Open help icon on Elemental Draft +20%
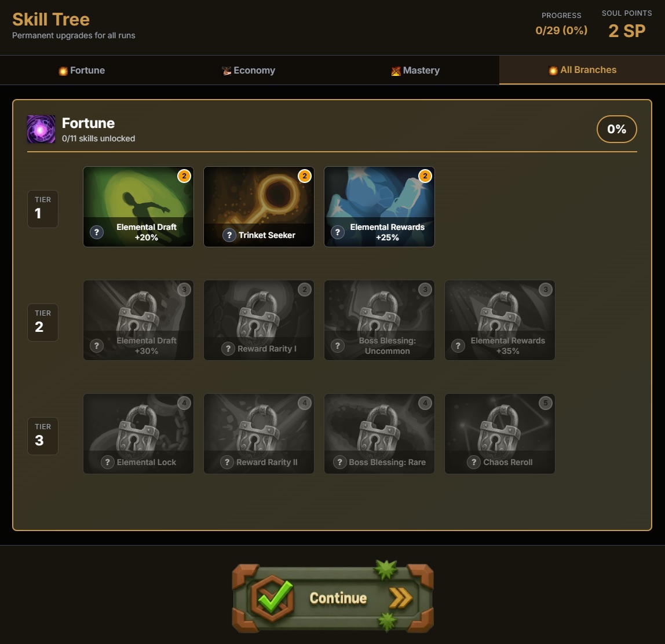The height and width of the screenshot is (644, 665). coord(97,232)
